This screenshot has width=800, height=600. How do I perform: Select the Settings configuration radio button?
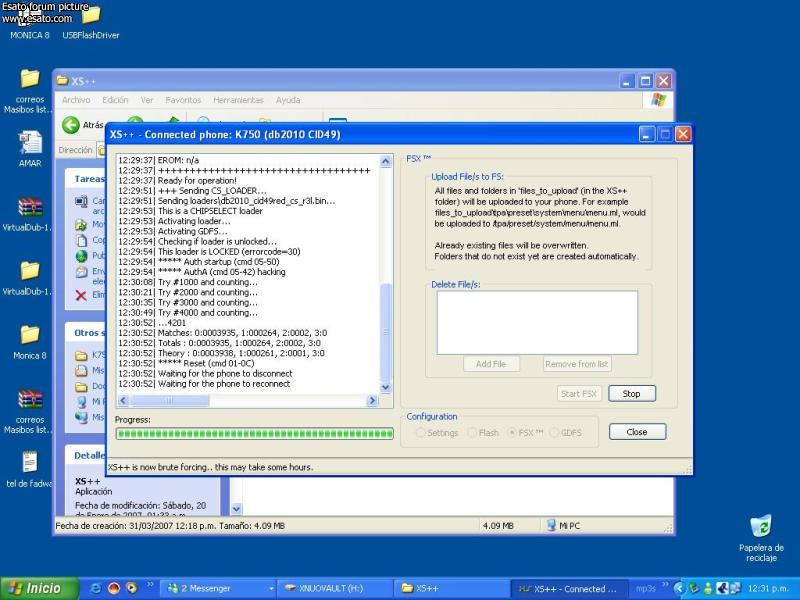point(420,433)
